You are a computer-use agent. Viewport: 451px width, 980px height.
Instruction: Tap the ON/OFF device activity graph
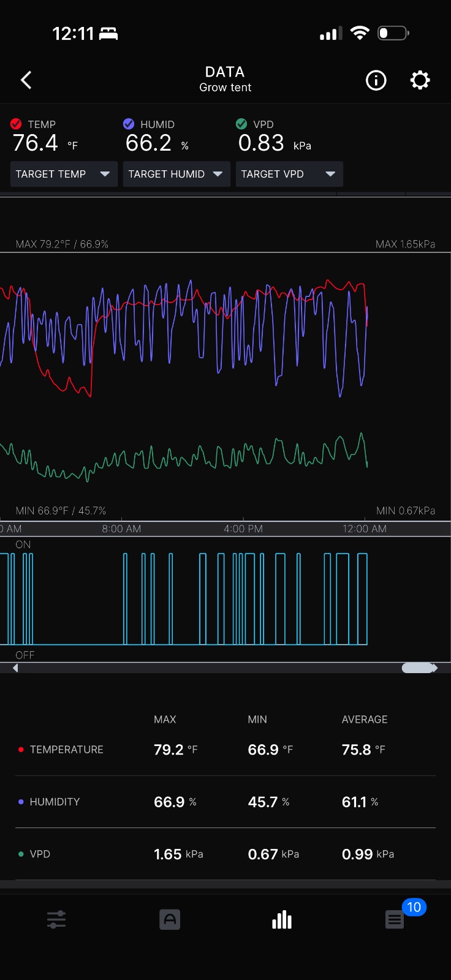[x=225, y=599]
